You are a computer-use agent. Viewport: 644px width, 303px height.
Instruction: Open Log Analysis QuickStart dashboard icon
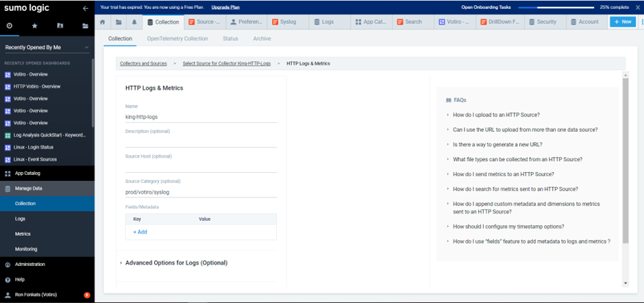click(x=8, y=135)
